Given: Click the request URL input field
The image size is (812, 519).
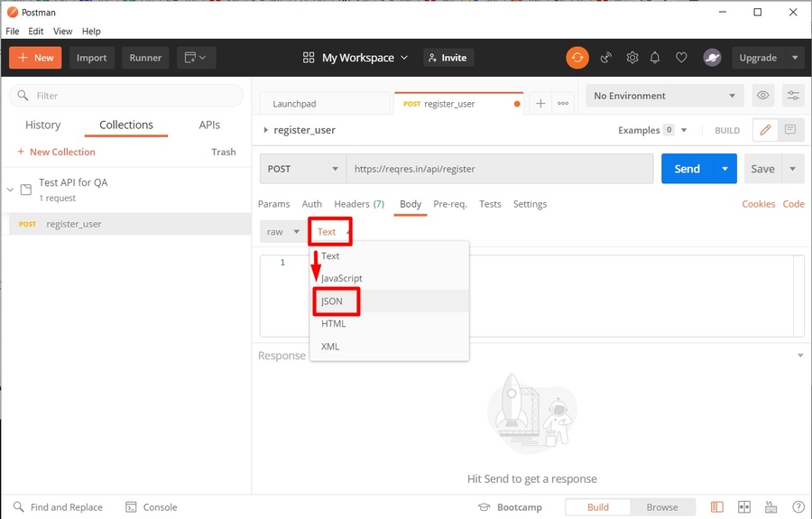Looking at the screenshot, I should [x=499, y=169].
